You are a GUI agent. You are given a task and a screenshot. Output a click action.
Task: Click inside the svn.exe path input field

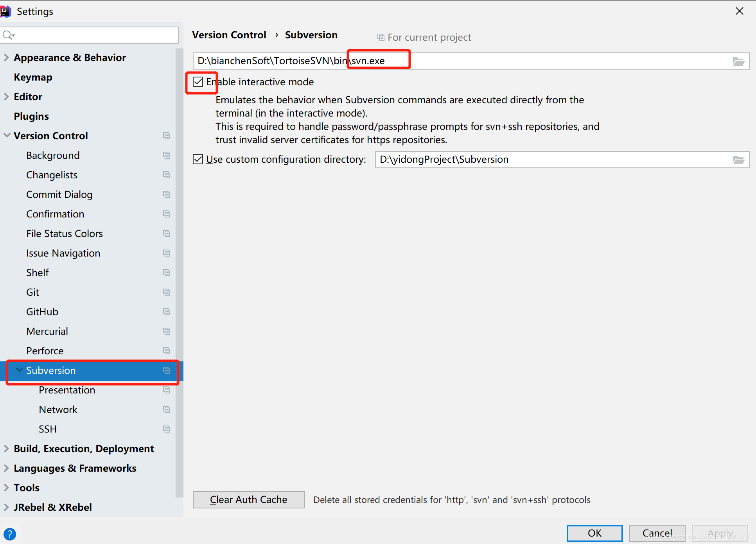tap(548, 61)
